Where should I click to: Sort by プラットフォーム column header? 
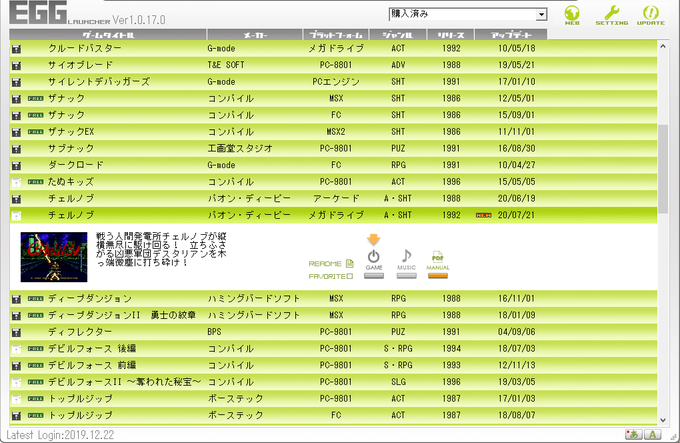click(336, 35)
